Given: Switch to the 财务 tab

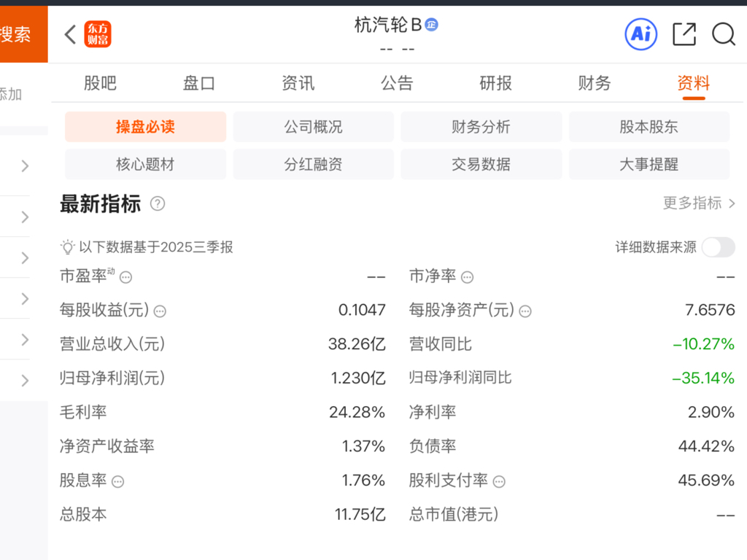Looking at the screenshot, I should click(x=595, y=83).
